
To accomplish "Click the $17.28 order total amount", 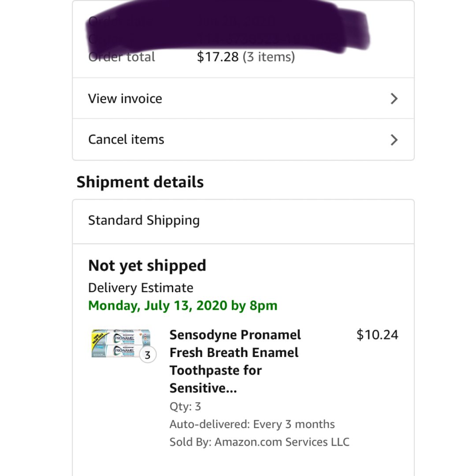I will click(218, 57).
